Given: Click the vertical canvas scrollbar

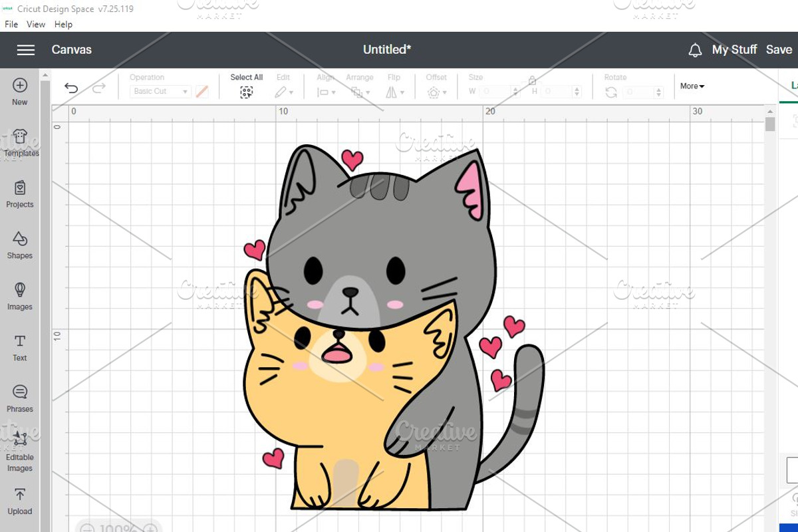Looking at the screenshot, I should [x=770, y=124].
